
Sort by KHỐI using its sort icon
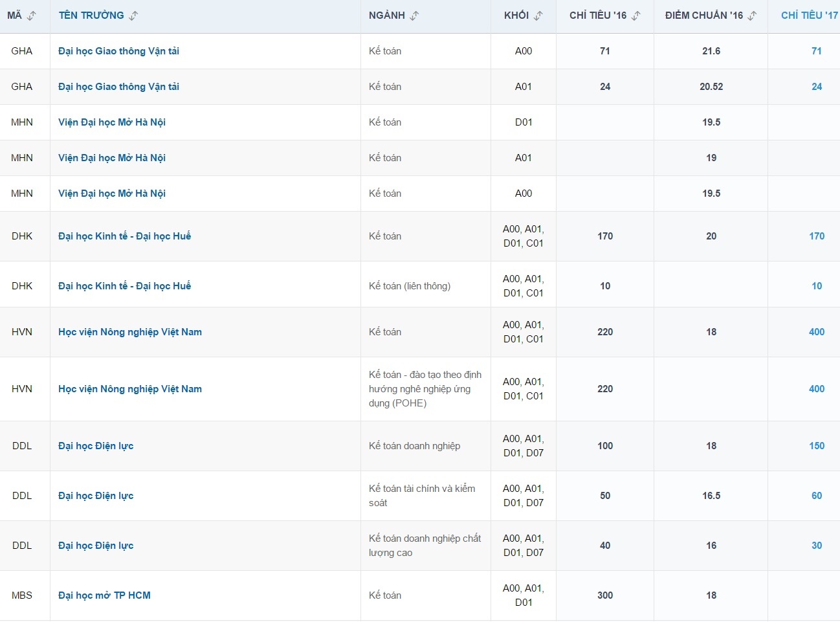coord(538,16)
